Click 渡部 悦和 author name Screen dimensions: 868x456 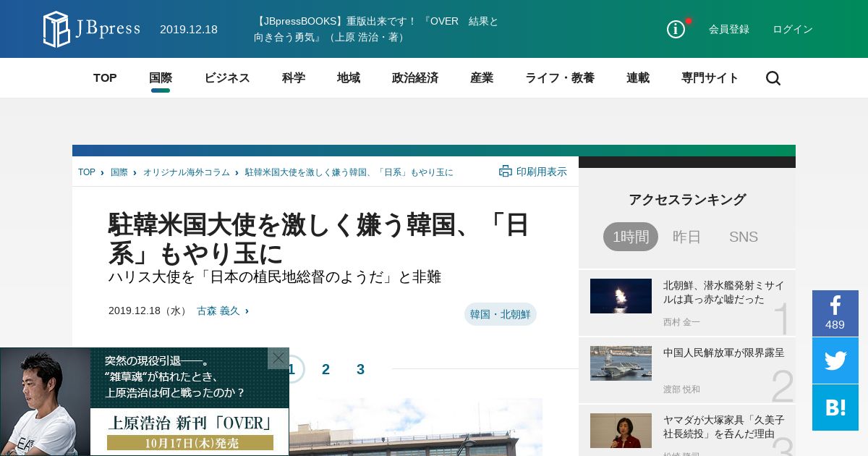pos(681,389)
